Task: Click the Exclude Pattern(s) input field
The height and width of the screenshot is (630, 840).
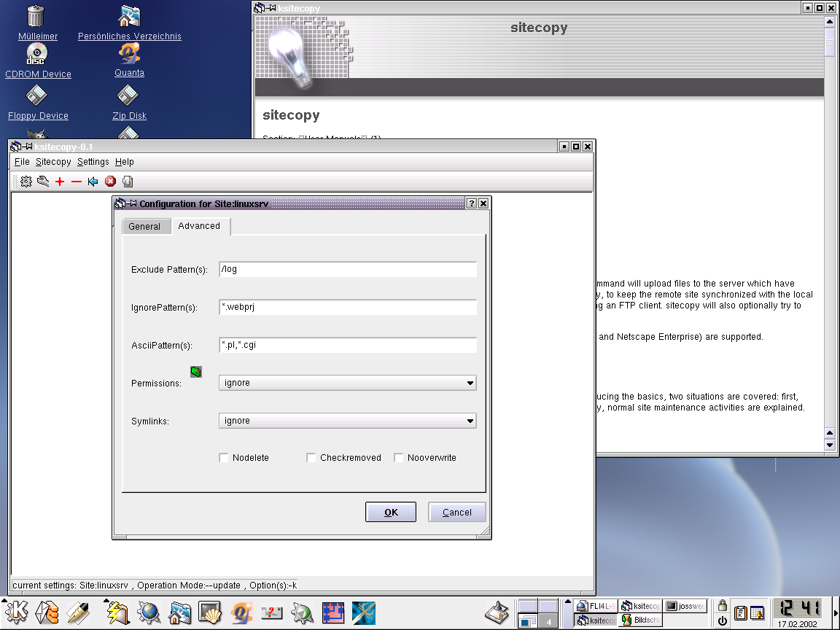Action: pyautogui.click(x=348, y=269)
